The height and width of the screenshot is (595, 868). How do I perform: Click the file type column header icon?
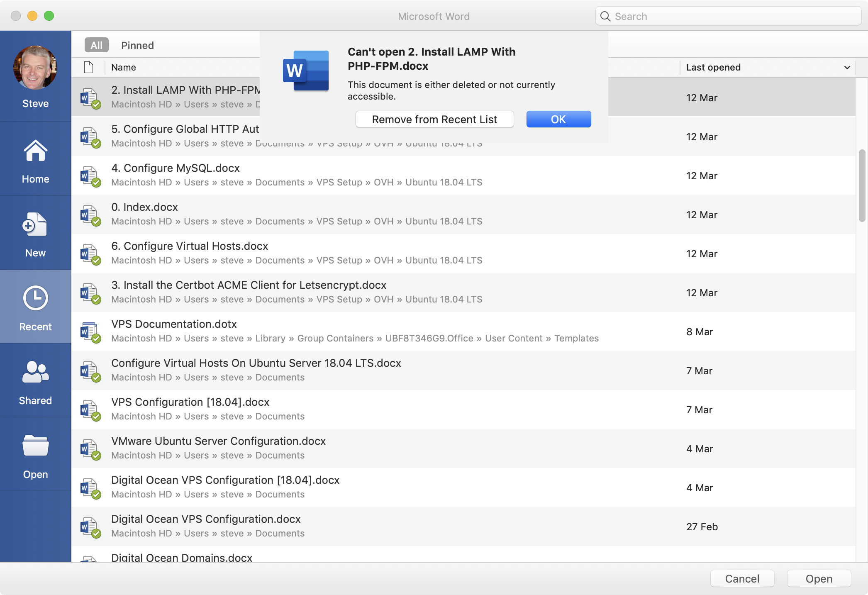click(88, 67)
